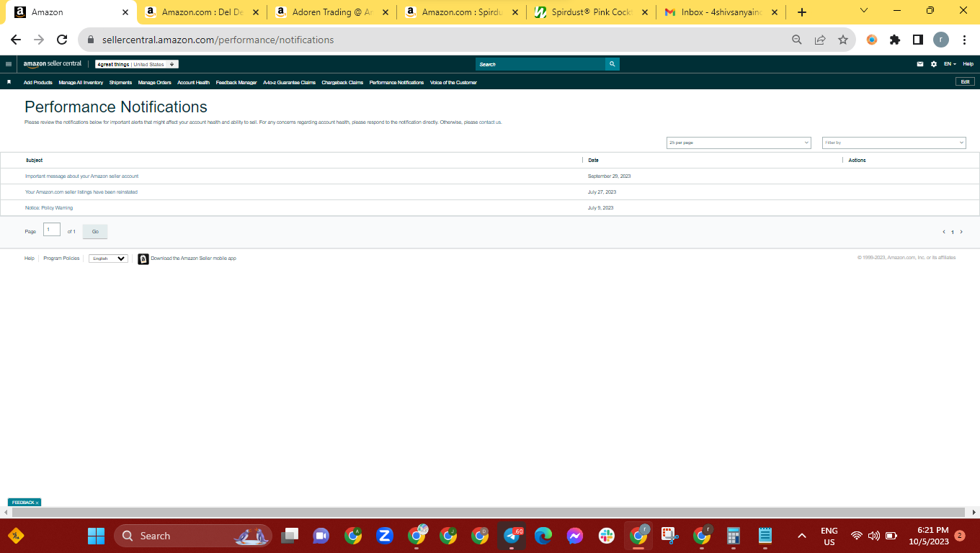Screen dimensions: 980x553
Task: Open the 'Notice: Policy Warning' notification
Action: pos(49,208)
